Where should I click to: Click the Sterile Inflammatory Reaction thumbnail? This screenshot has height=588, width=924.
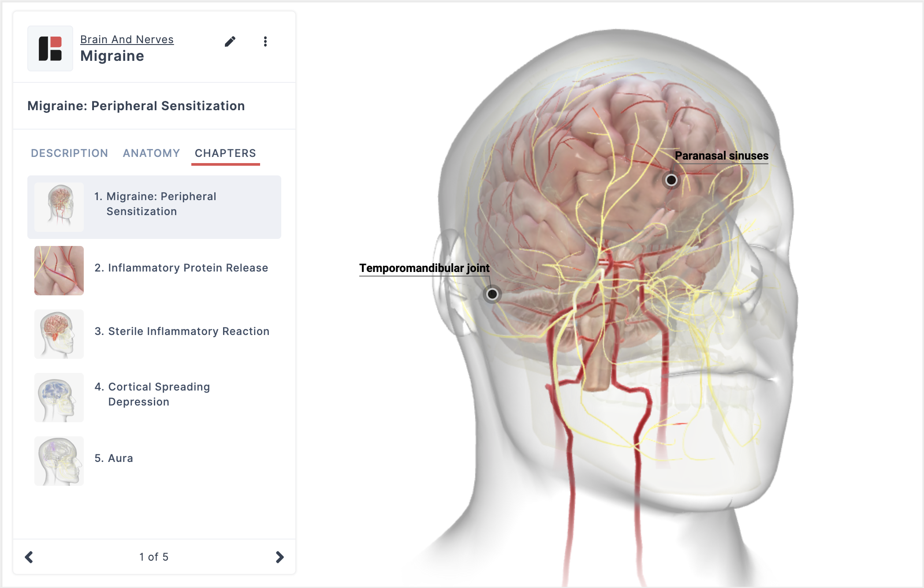59,334
